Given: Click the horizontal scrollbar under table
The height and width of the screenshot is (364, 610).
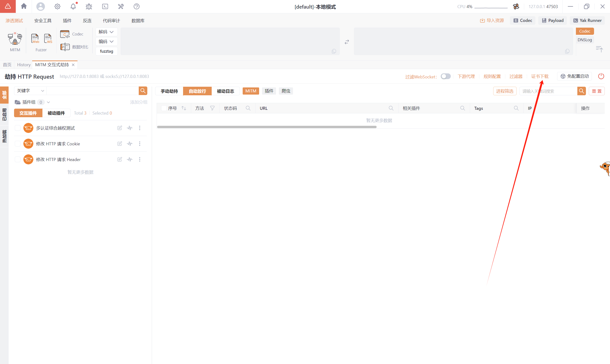Looking at the screenshot, I should [x=267, y=127].
